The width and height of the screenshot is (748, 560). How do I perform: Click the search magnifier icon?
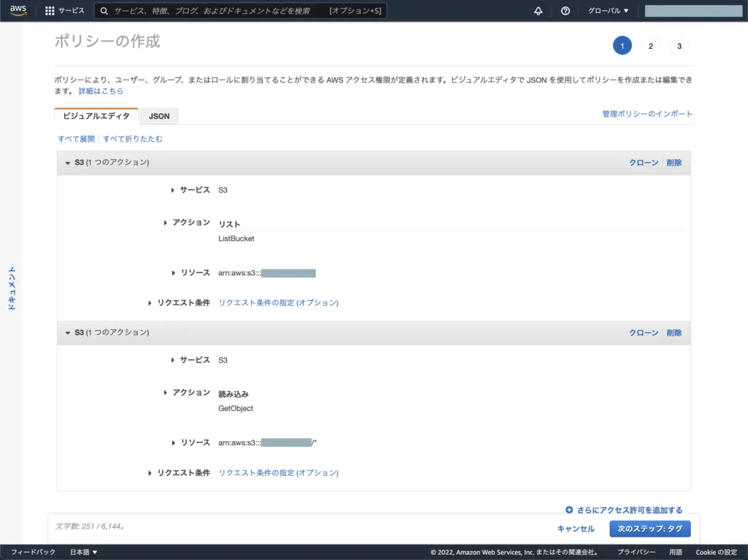coord(104,10)
